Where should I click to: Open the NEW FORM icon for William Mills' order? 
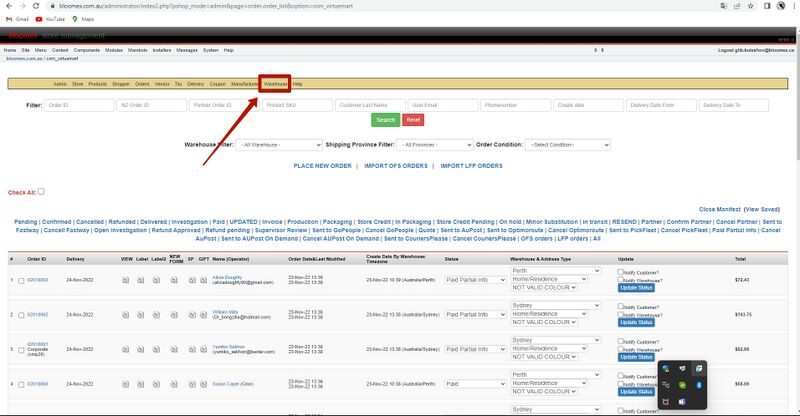click(x=174, y=314)
